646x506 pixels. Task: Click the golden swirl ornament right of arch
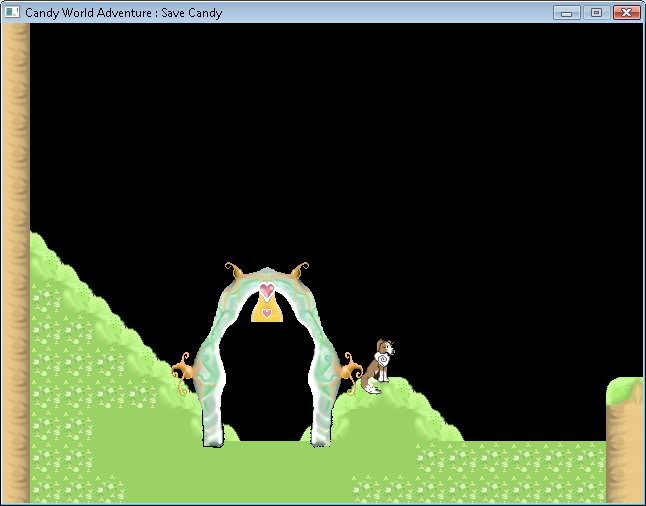[x=351, y=372]
